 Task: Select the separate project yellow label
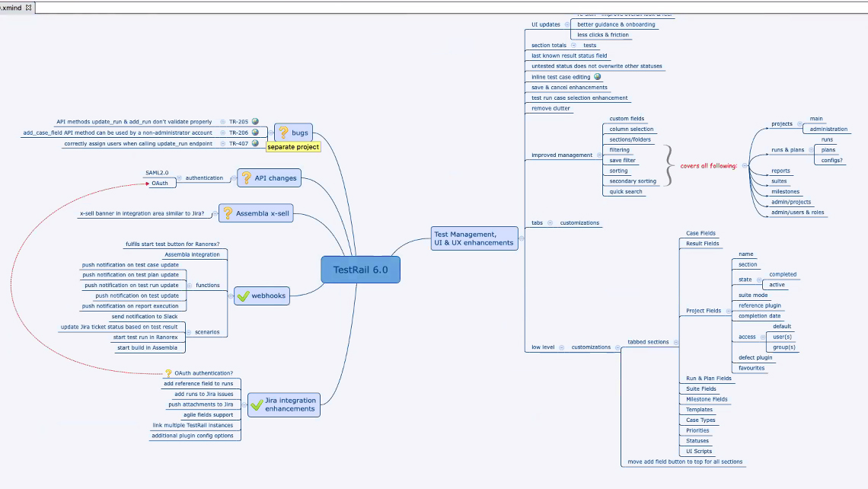[x=293, y=147]
